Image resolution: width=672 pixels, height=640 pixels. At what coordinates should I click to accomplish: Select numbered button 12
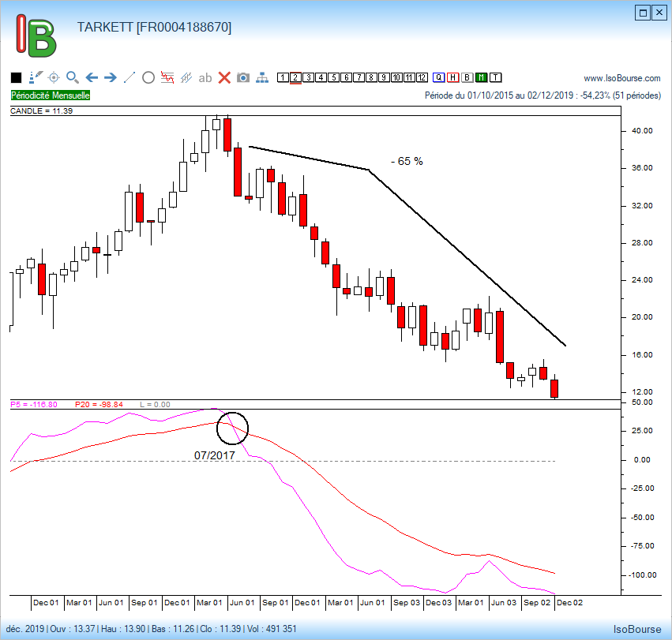(x=422, y=77)
